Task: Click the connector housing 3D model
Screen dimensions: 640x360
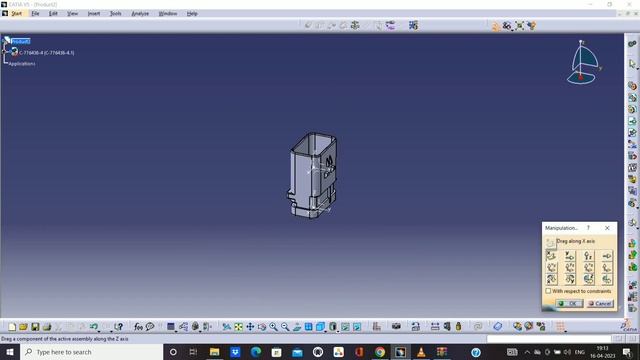Action: pos(313,176)
